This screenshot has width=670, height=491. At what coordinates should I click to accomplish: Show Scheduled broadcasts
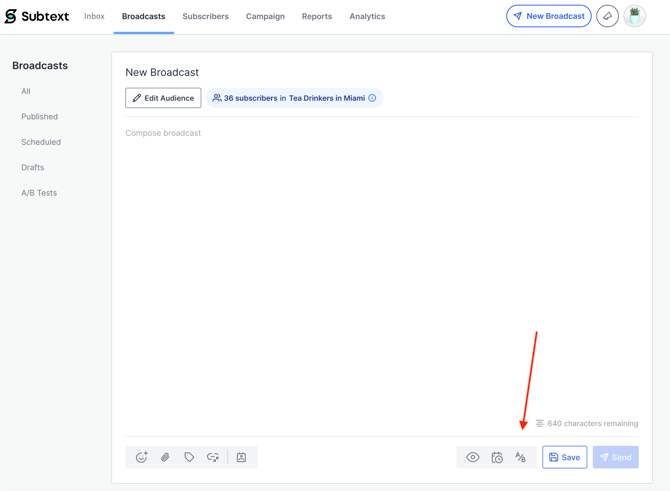click(41, 142)
